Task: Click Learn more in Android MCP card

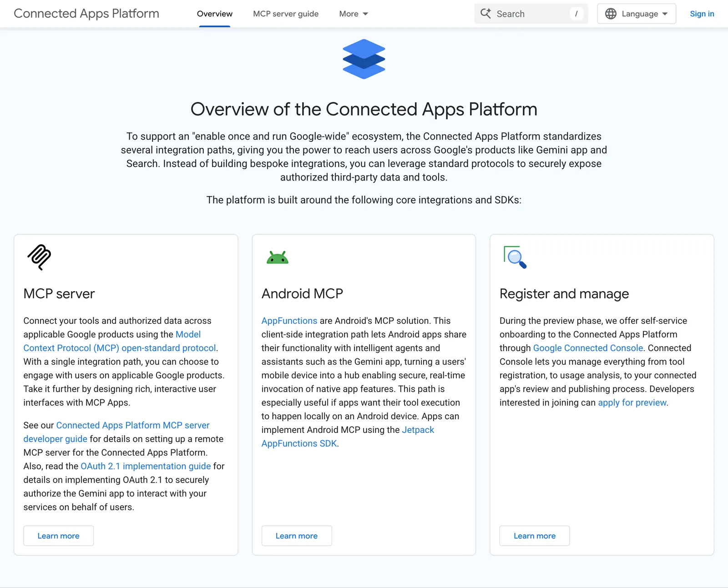Action: (297, 536)
